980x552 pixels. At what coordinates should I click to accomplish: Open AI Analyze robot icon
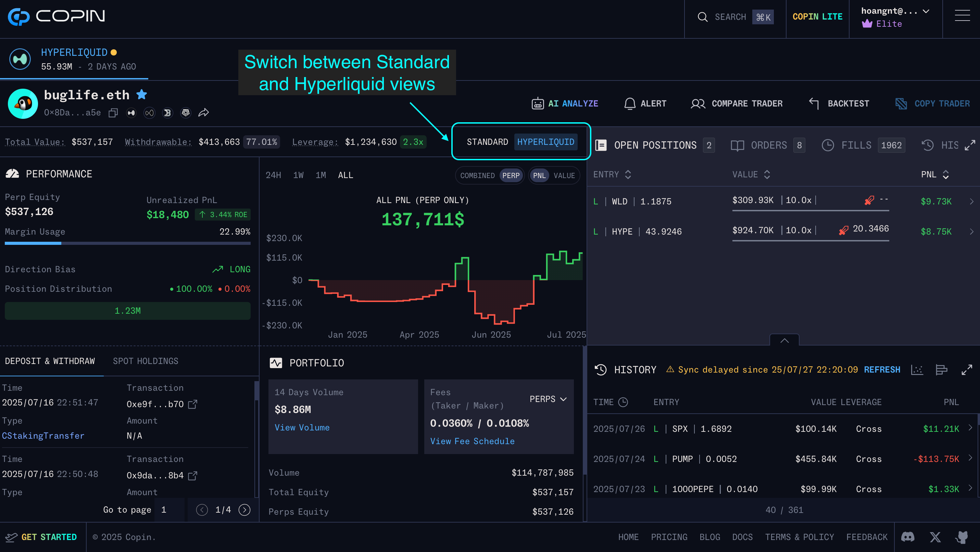(537, 103)
